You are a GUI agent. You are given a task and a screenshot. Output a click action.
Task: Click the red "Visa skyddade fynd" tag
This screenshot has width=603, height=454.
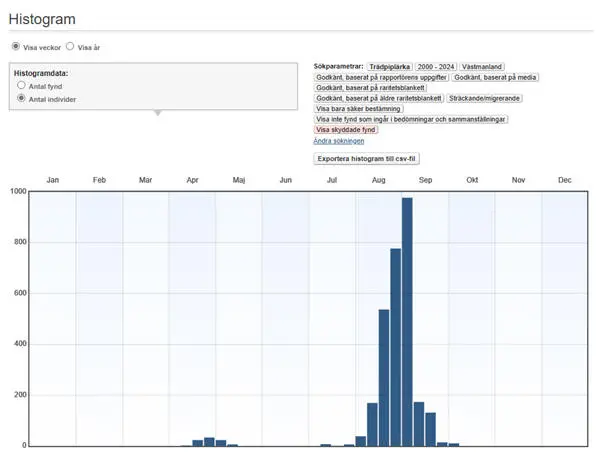click(346, 130)
